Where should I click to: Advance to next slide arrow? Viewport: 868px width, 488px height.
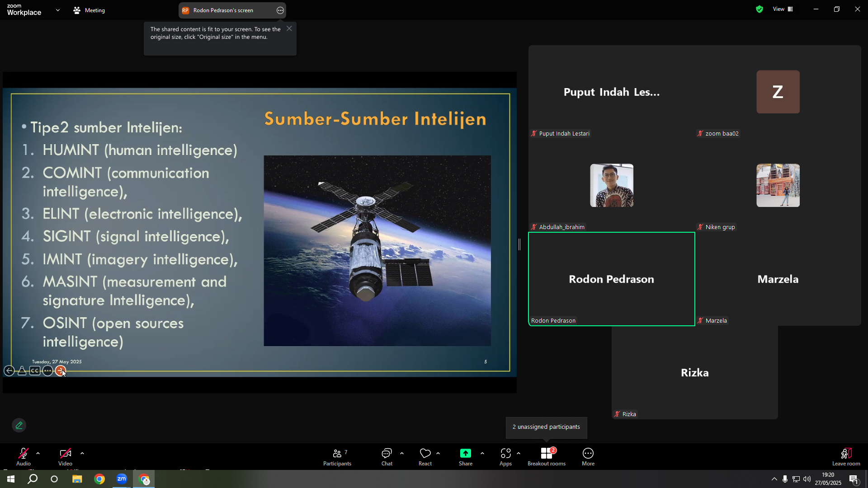click(x=61, y=371)
